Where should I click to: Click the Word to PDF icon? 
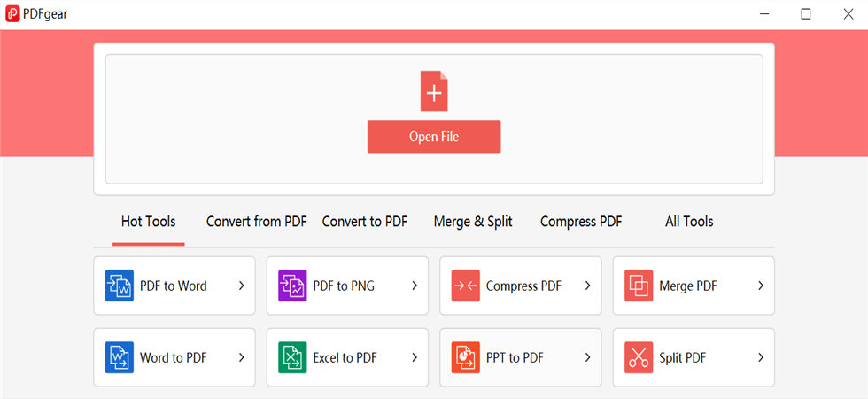coord(120,357)
